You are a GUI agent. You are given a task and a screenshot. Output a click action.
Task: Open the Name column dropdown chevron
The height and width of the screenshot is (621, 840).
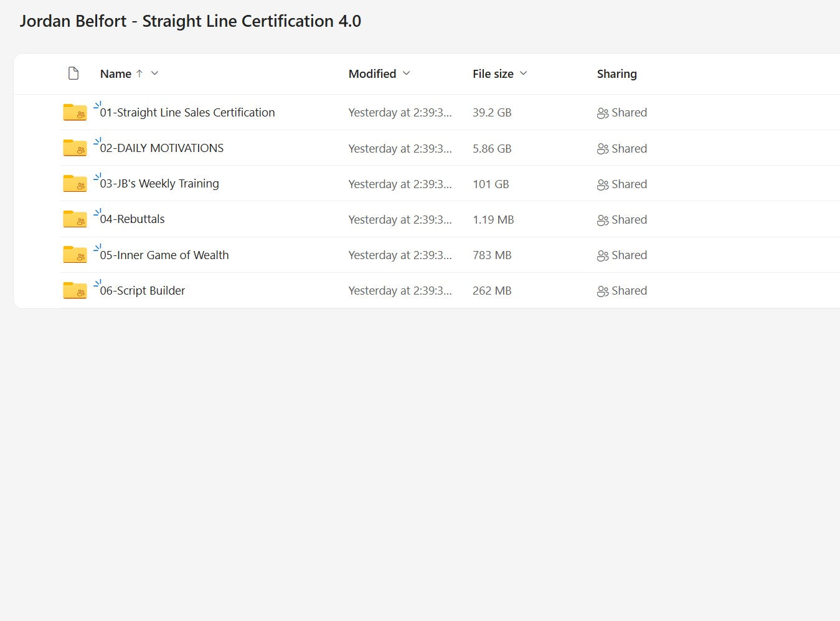[155, 73]
